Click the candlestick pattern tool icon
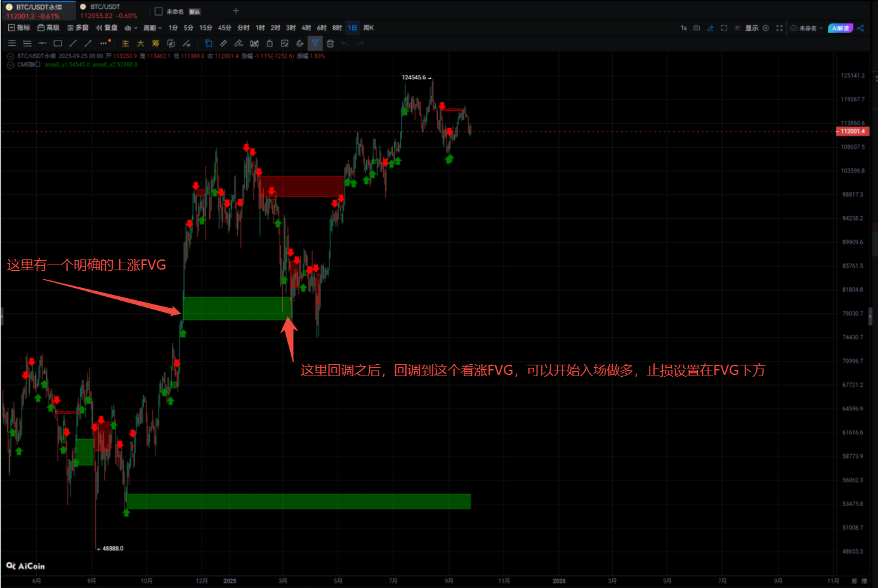The height and width of the screenshot is (588, 878). point(254,44)
